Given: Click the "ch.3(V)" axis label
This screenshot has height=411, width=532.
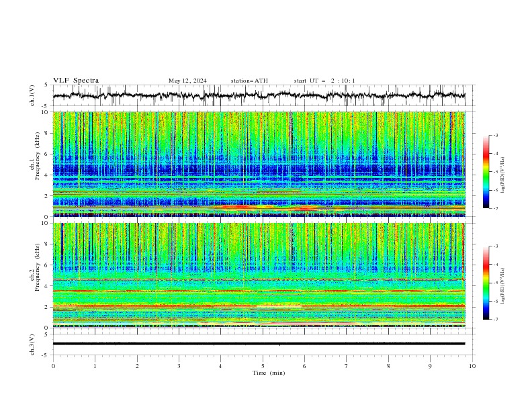Looking at the screenshot, I should tap(32, 345).
